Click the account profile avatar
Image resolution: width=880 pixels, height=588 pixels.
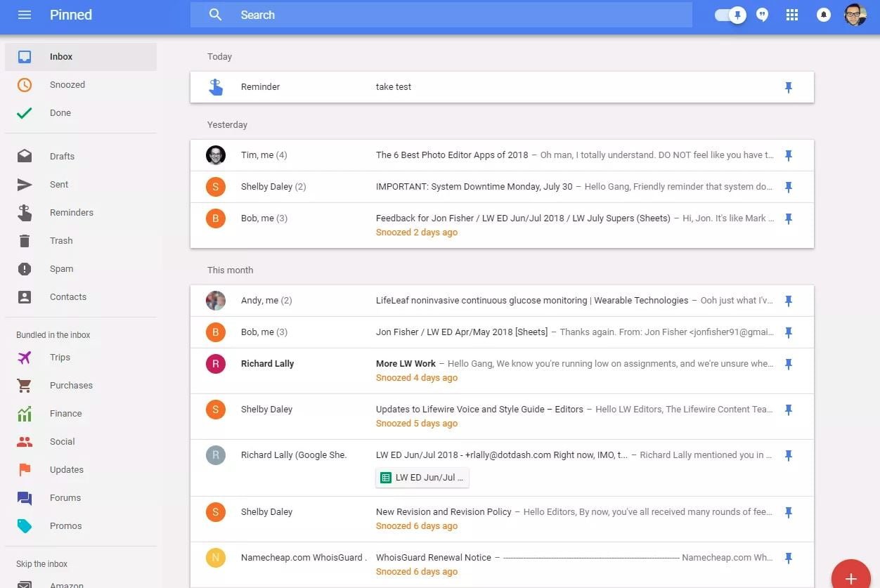855,15
